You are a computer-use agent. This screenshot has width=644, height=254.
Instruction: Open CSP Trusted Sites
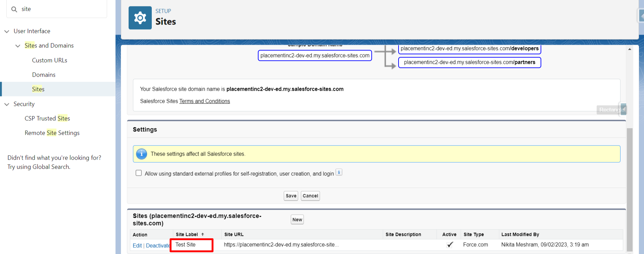[x=47, y=118]
